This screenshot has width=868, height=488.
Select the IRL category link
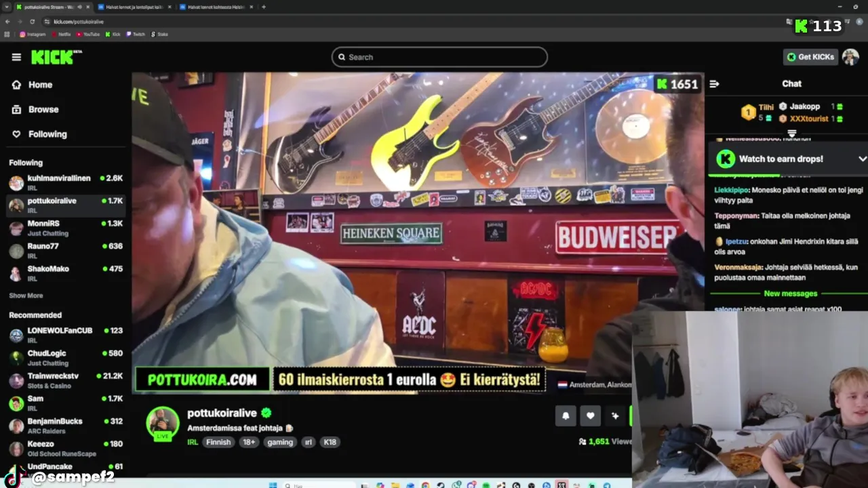[193, 442]
